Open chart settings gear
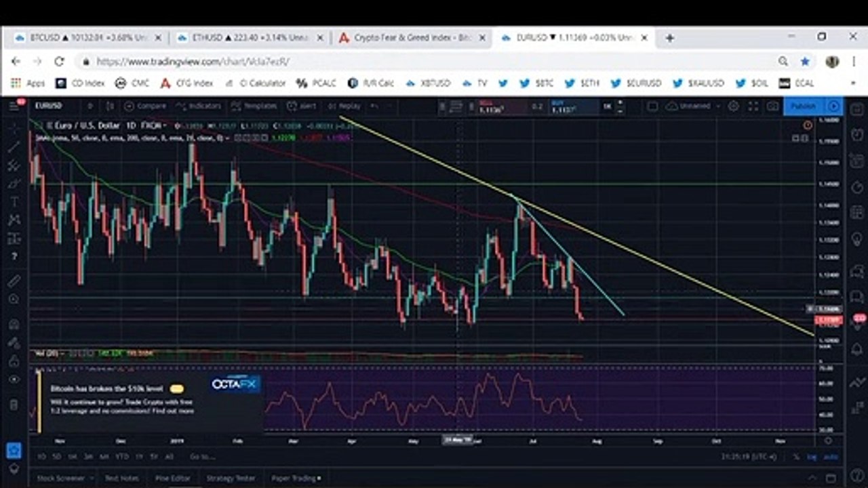The image size is (868, 488). pos(733,106)
